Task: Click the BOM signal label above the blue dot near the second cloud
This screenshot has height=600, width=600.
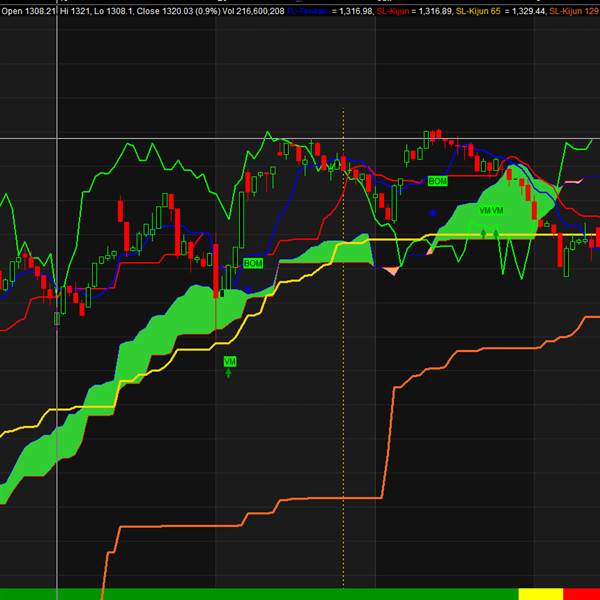Action: point(437,181)
